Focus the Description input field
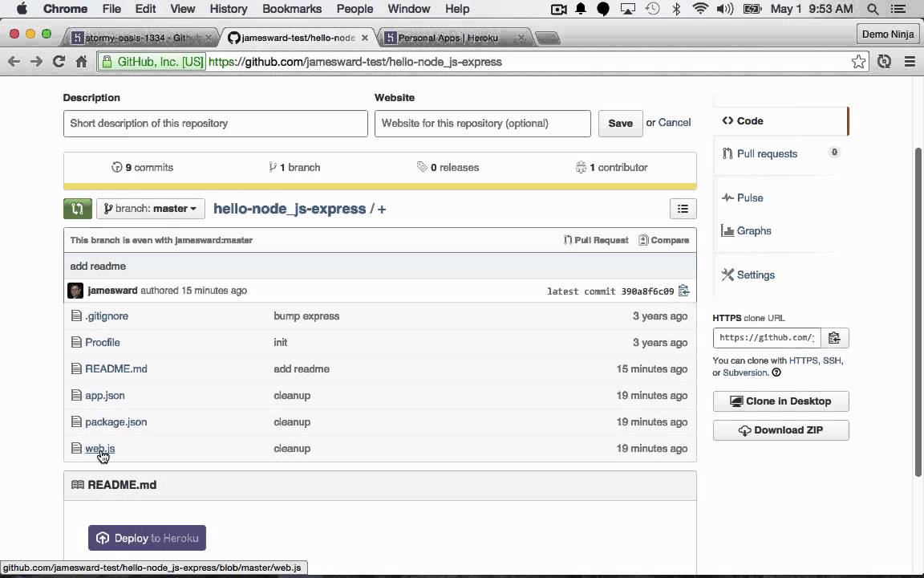 (216, 124)
